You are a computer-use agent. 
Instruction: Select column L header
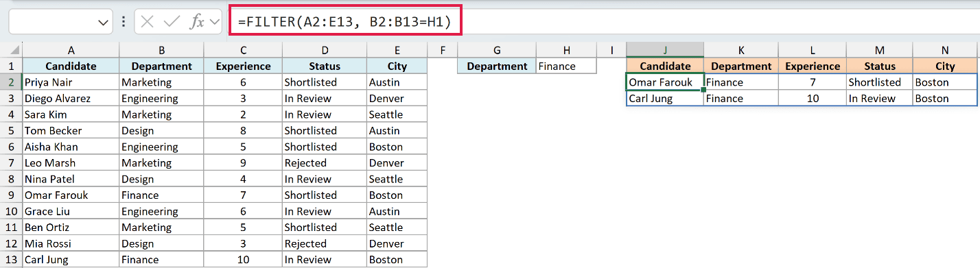[x=813, y=50]
